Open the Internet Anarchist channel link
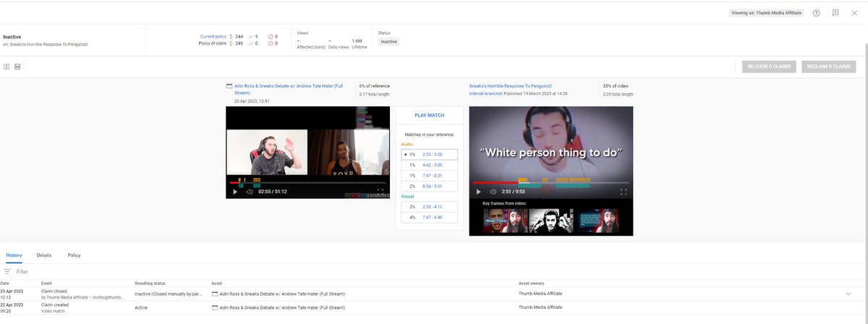Screen dimensions: 868x324 [x=485, y=94]
